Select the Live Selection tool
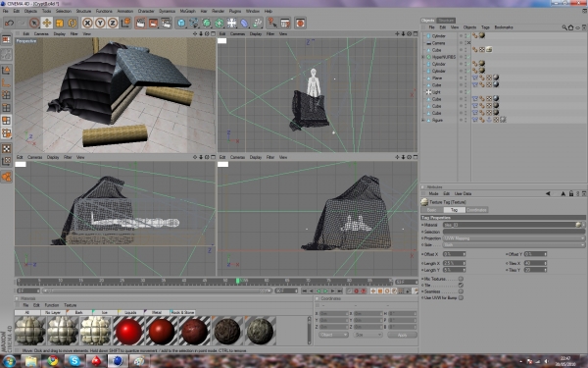588x368 pixels. coord(34,23)
